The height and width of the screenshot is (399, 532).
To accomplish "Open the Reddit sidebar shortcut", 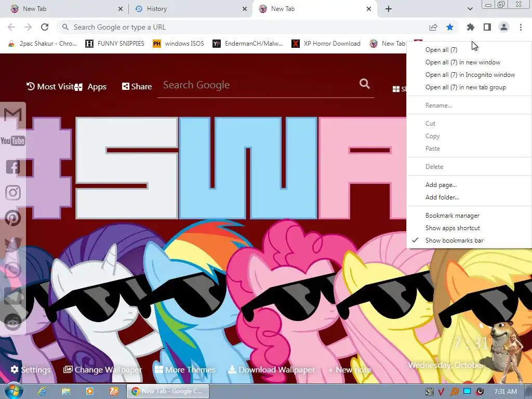I will coord(13,322).
